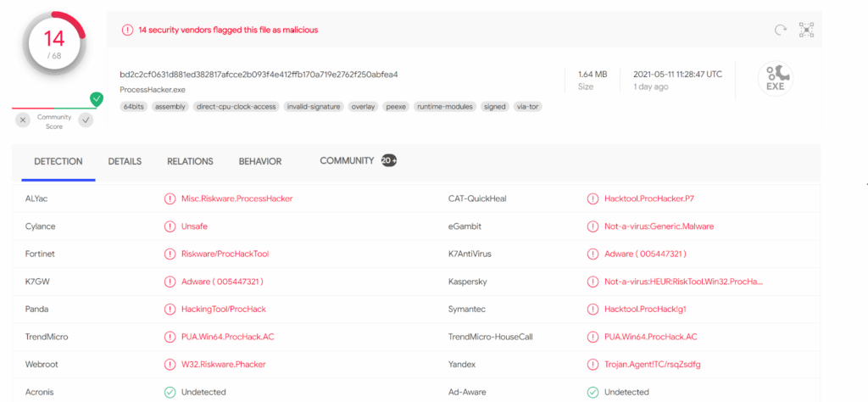Screen dimensions: 868x402
Task: Open the COMMUNITY tab
Action: point(347,160)
